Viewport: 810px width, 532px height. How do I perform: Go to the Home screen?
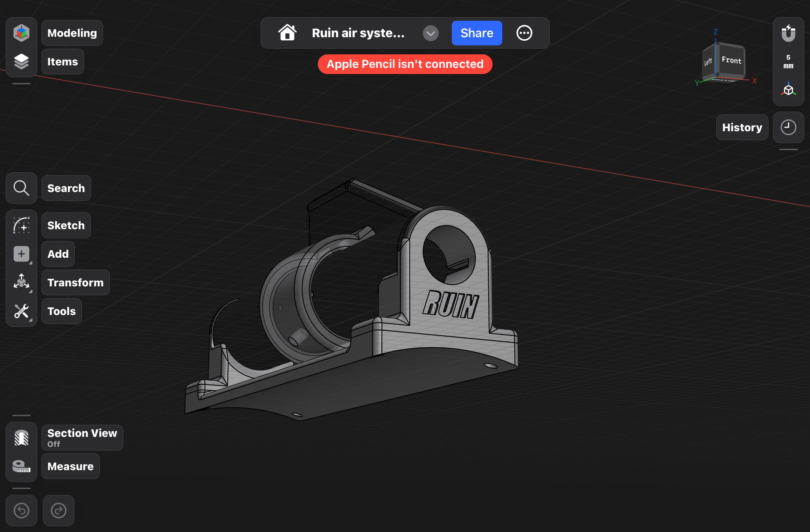tap(287, 33)
